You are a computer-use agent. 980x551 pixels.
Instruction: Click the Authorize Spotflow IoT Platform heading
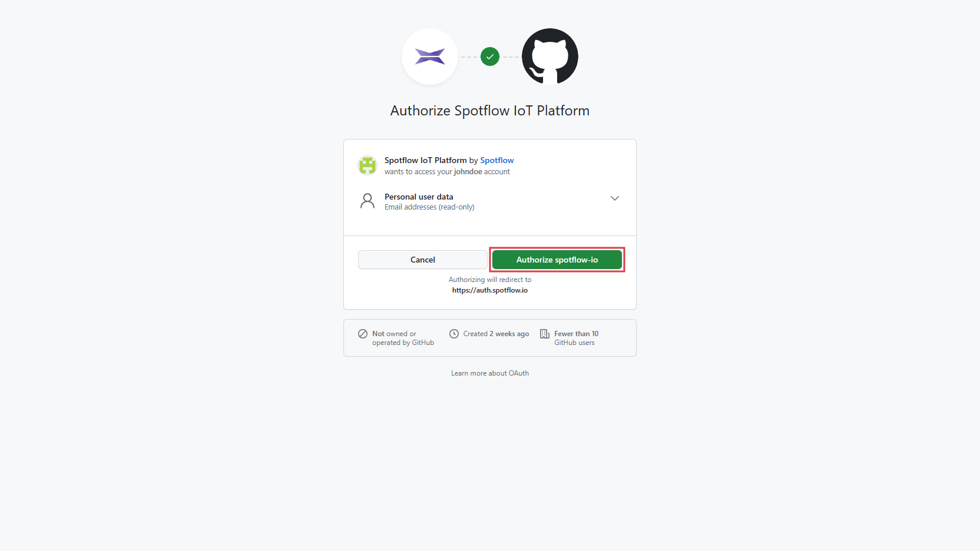click(x=490, y=111)
